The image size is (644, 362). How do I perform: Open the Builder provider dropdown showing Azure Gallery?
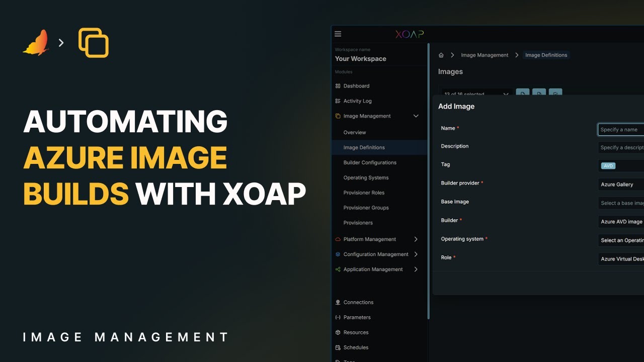point(621,185)
